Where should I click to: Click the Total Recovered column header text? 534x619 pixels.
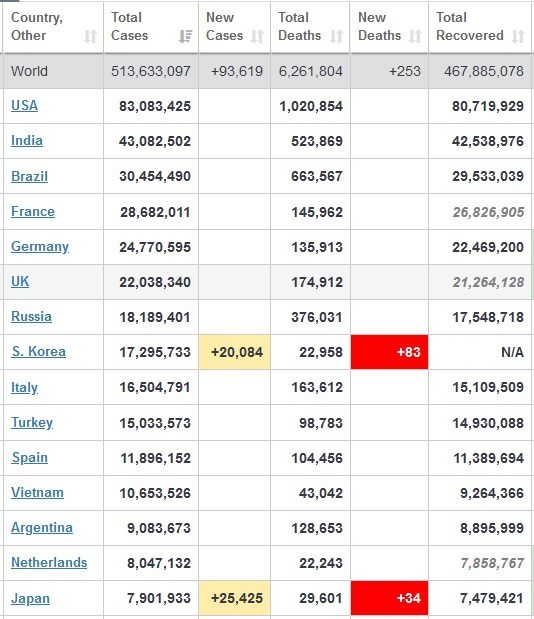(x=470, y=26)
